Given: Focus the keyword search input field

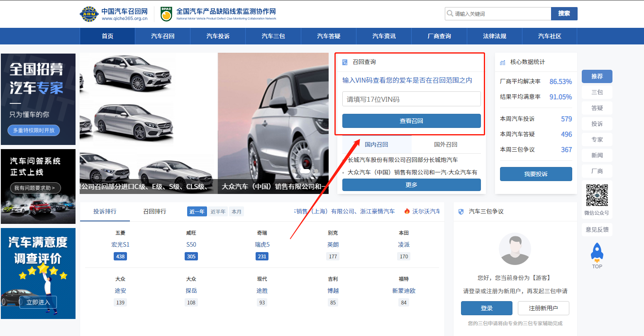Looking at the screenshot, I should click(498, 14).
